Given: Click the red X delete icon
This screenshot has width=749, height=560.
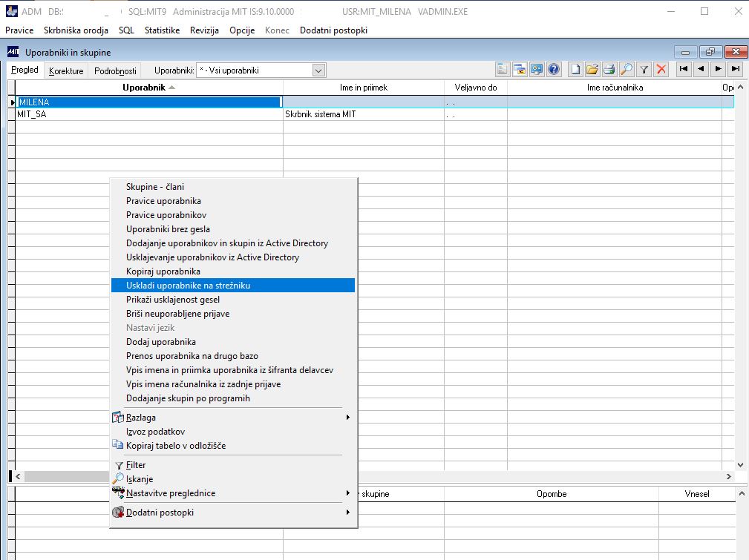Looking at the screenshot, I should click(x=661, y=69).
